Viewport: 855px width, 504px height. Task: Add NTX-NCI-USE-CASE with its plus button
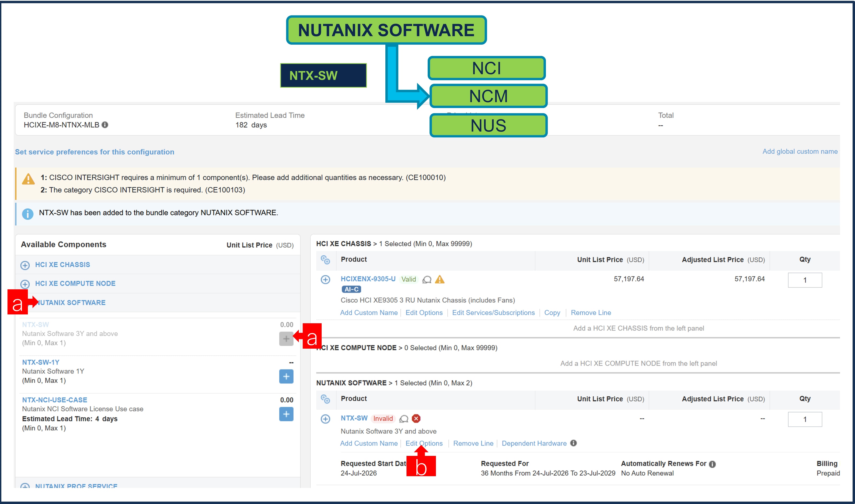(286, 414)
